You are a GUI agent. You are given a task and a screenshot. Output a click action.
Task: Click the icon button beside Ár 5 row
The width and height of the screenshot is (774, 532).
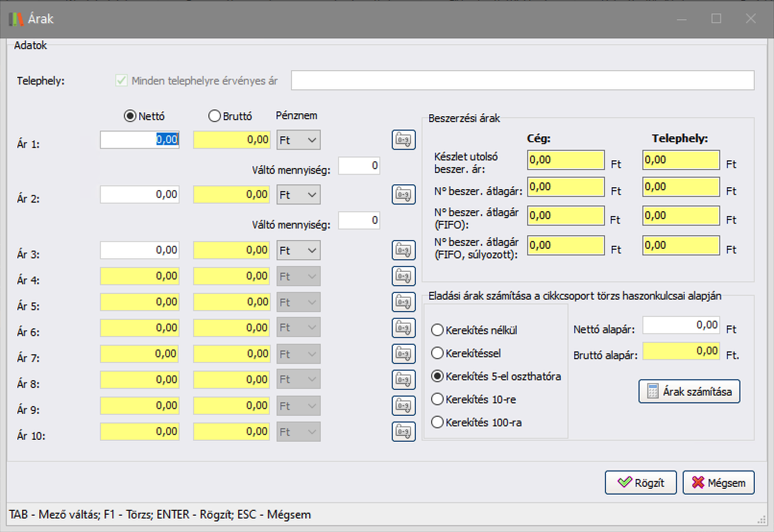pyautogui.click(x=403, y=302)
